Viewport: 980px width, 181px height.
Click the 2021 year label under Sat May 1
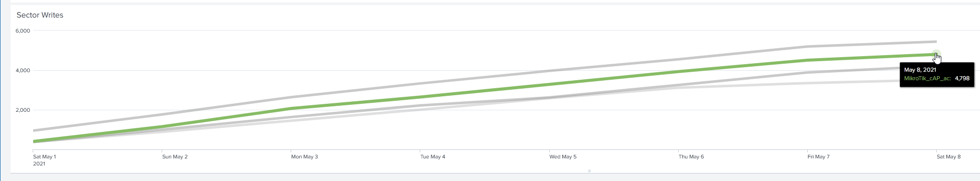[39, 164]
